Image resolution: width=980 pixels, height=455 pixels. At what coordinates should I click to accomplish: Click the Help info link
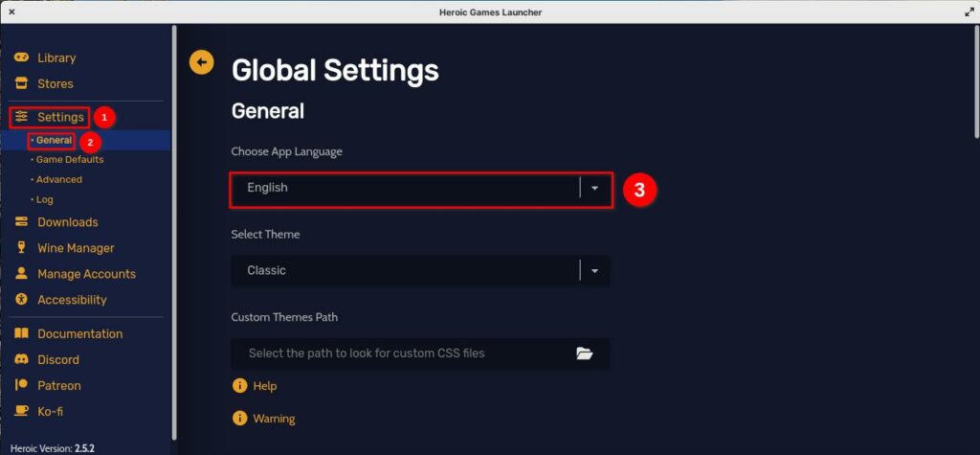264,386
